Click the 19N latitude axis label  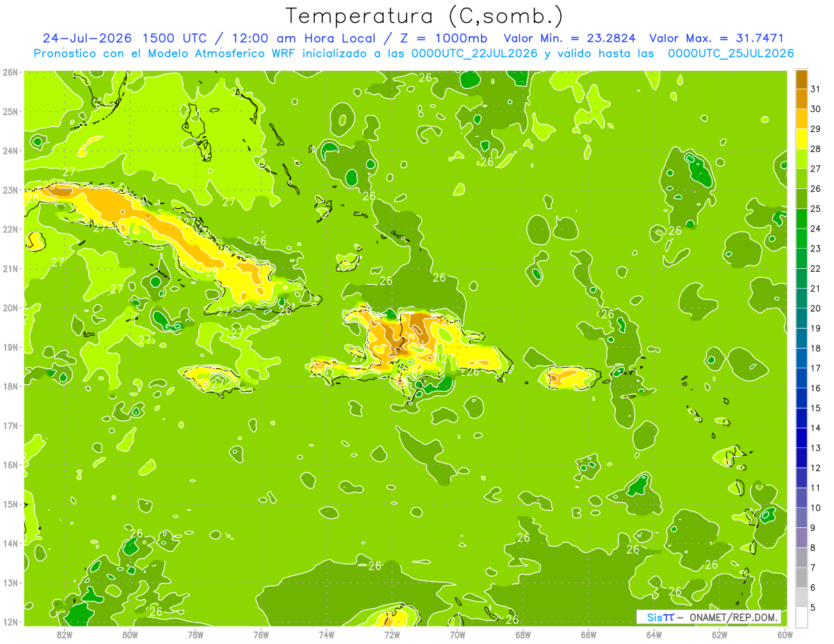(x=10, y=347)
